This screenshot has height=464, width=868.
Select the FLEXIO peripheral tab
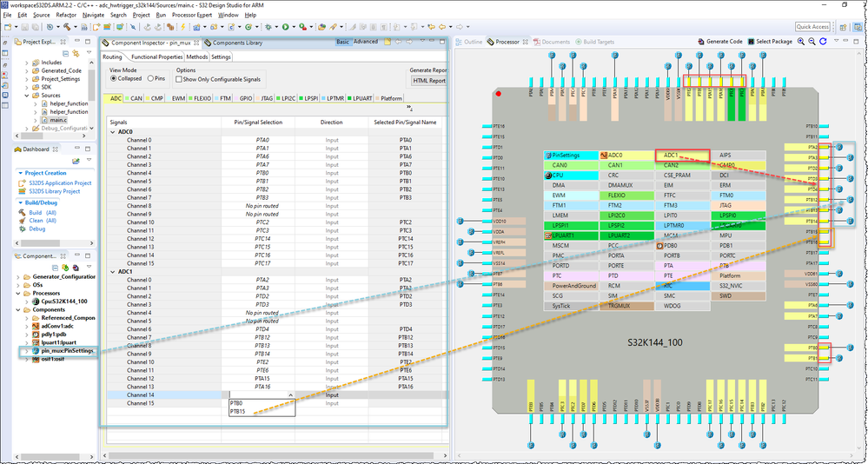[x=197, y=98]
